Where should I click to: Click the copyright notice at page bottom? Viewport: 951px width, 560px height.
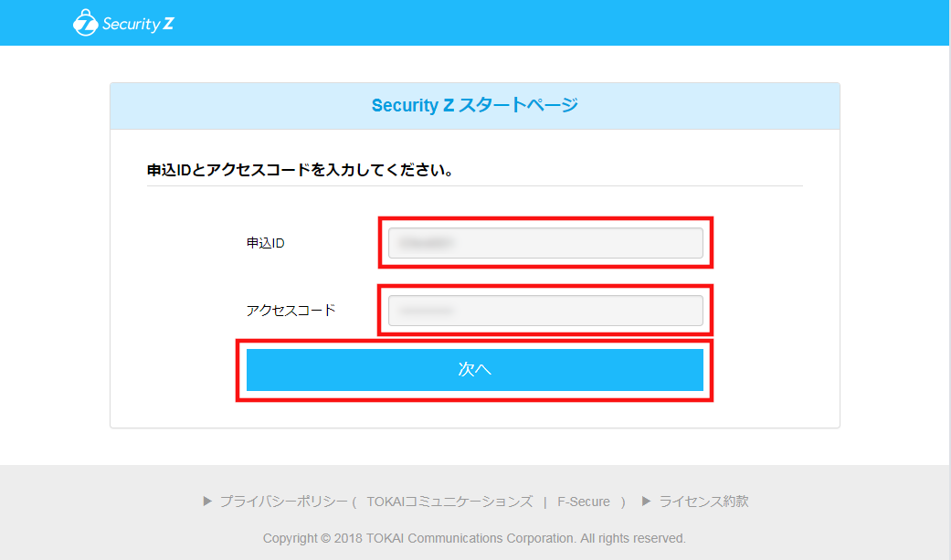475,538
